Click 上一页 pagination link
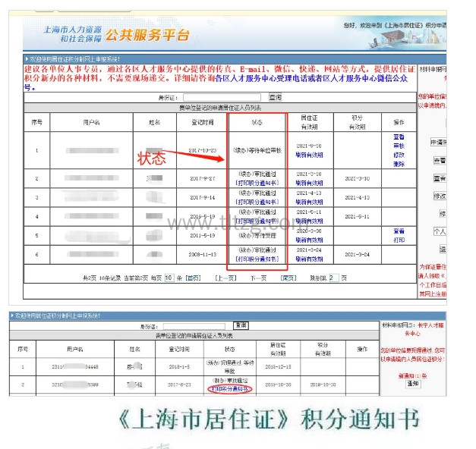Viewport: 476px width, 449px height. (226, 278)
